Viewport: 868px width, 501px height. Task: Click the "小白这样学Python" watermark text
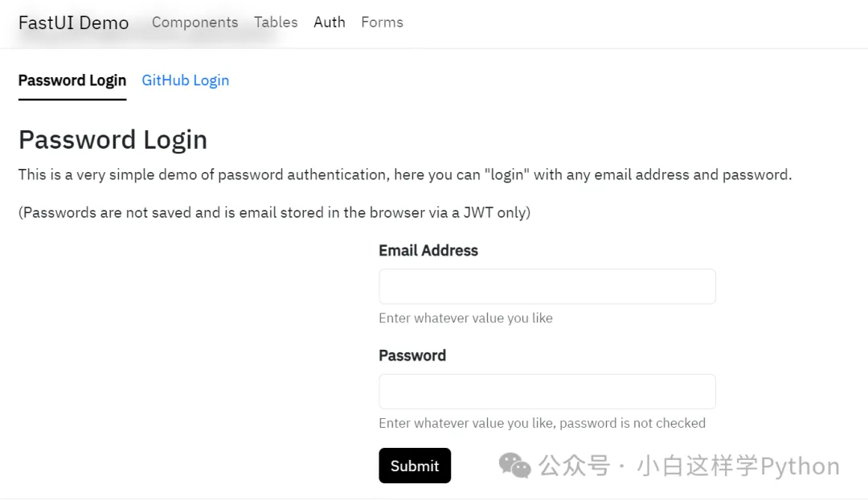[x=738, y=466]
